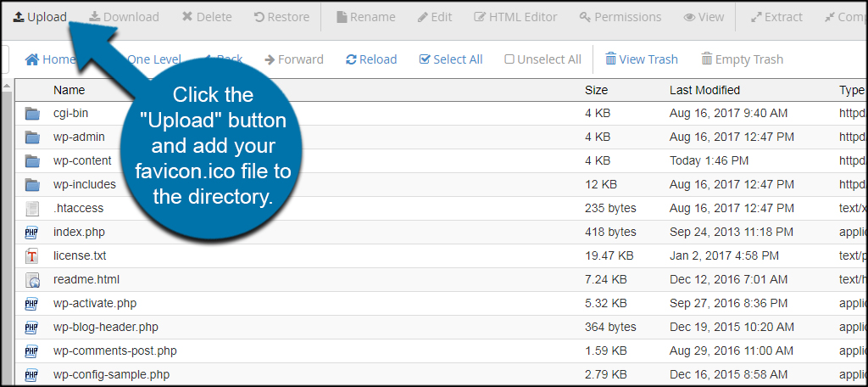Click the Dec 19, 2015 10:20 AM date
The image size is (868, 387).
(x=732, y=328)
